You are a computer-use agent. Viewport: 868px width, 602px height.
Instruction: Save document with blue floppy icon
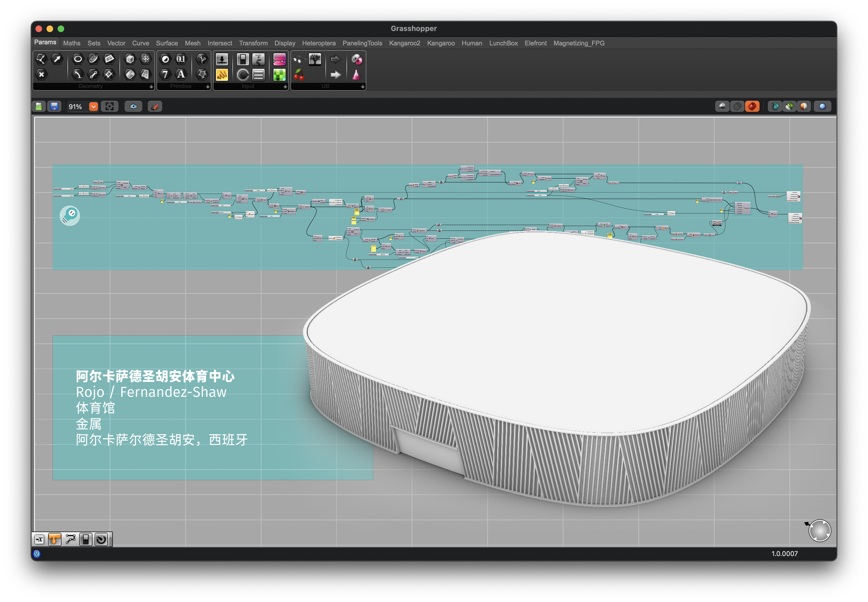point(54,107)
